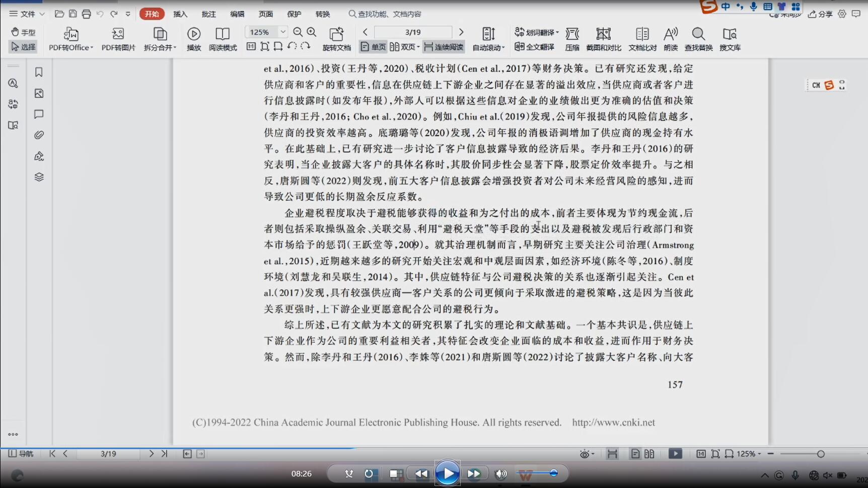This screenshot has height=488, width=868.
Task: Enter 阅读模式 reading mode
Action: pyautogui.click(x=223, y=39)
